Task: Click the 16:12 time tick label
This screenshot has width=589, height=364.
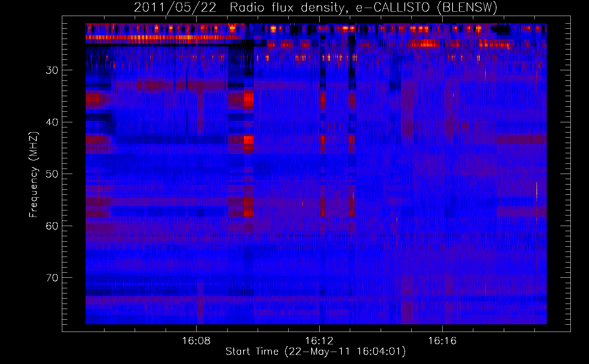Action: pos(319,341)
